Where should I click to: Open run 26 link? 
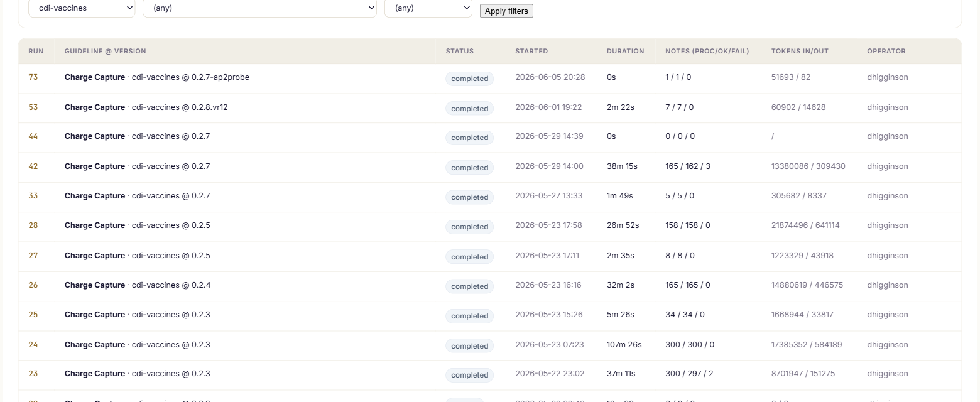click(33, 285)
